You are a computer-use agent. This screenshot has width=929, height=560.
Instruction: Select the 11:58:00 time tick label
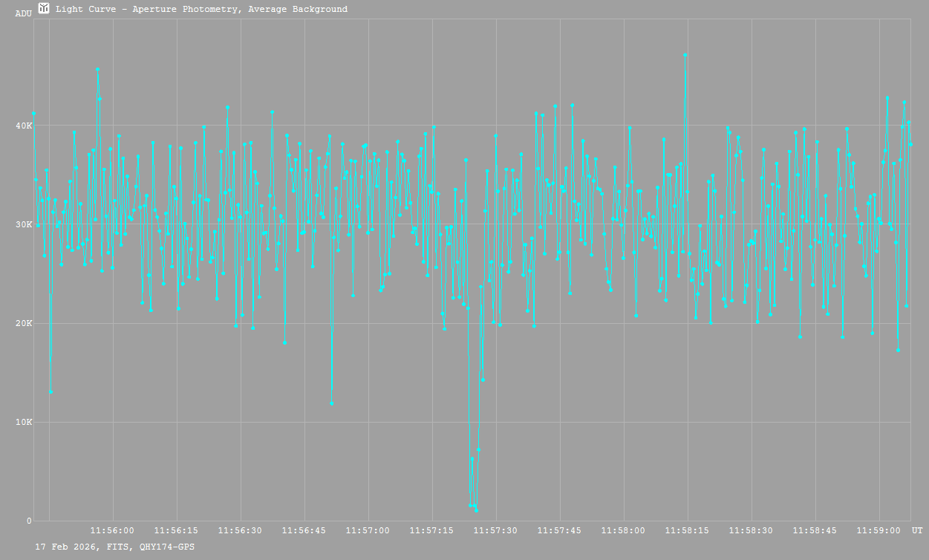623,530
